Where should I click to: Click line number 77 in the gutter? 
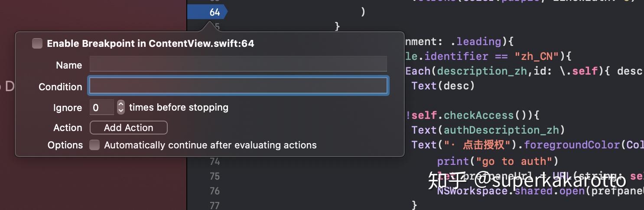tap(215, 205)
